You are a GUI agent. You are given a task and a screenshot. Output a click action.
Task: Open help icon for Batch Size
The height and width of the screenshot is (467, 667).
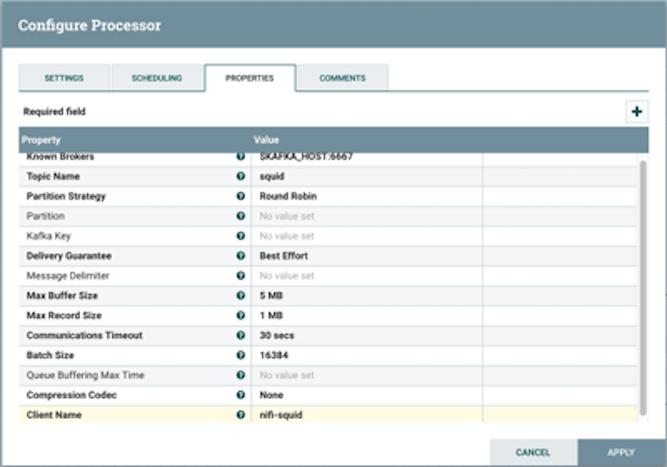(x=241, y=355)
